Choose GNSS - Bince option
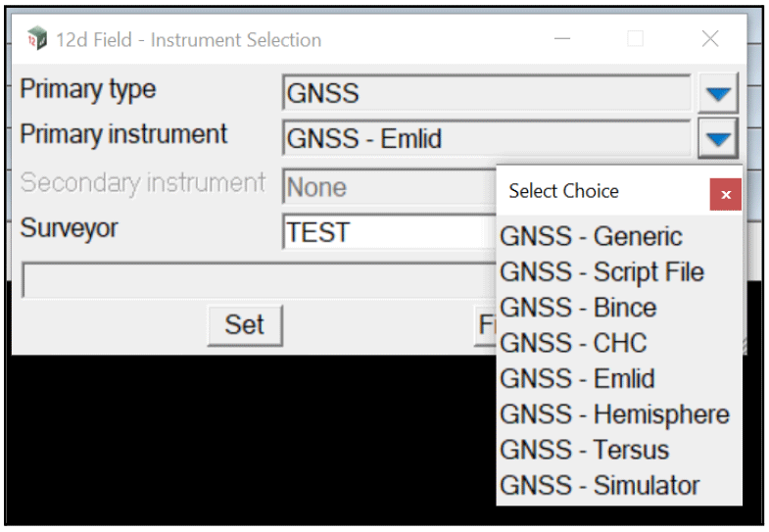The image size is (769, 532). tap(619, 308)
